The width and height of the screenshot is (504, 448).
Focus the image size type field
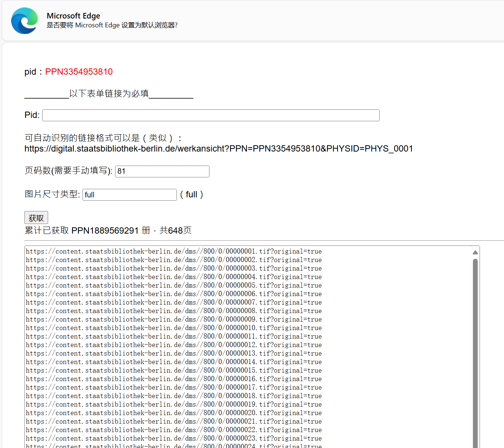(x=130, y=195)
